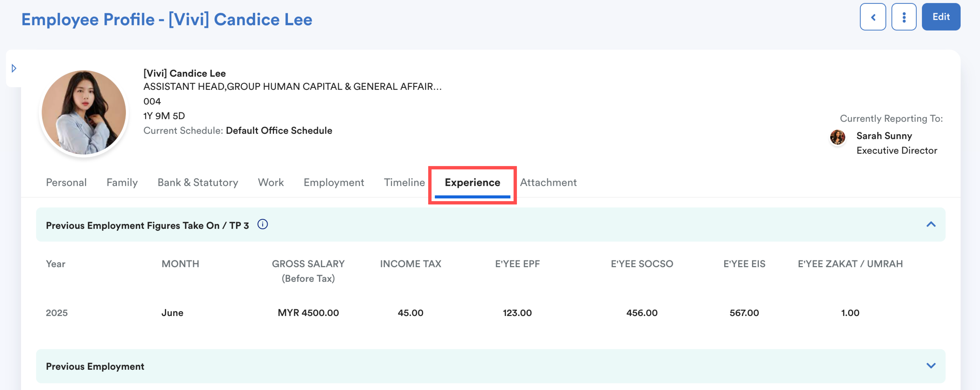Click the info icon beside TP 3
The width and height of the screenshot is (980, 390).
(x=262, y=224)
